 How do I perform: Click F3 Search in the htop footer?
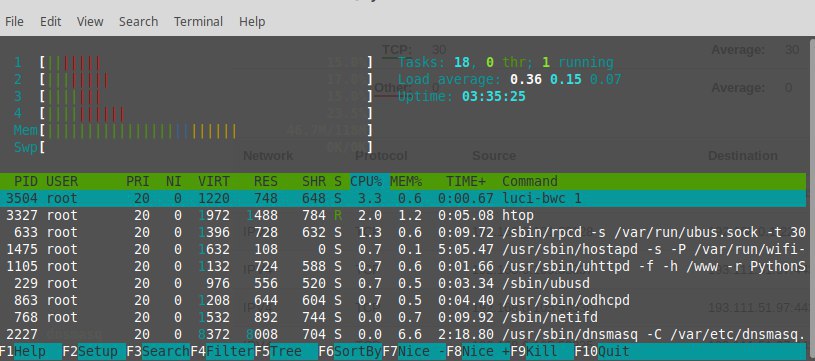pos(158,352)
